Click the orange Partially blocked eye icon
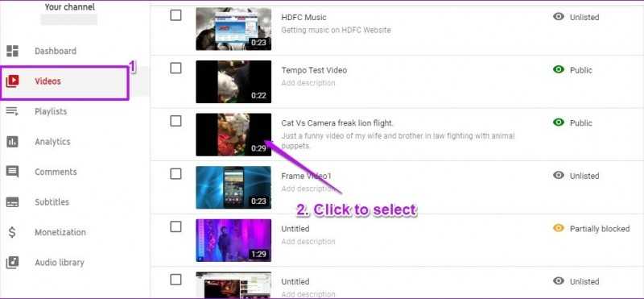Image resolution: width=644 pixels, height=299 pixels. [x=559, y=228]
